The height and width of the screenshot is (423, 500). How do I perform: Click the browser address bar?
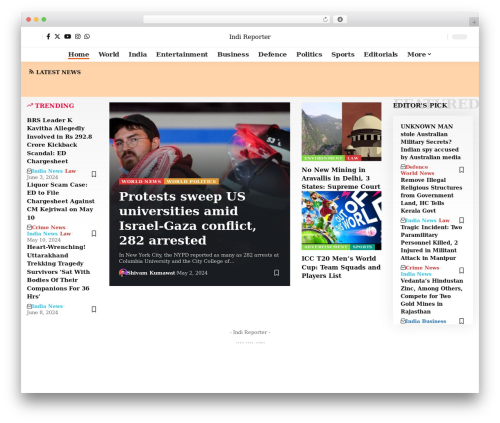tap(237, 19)
